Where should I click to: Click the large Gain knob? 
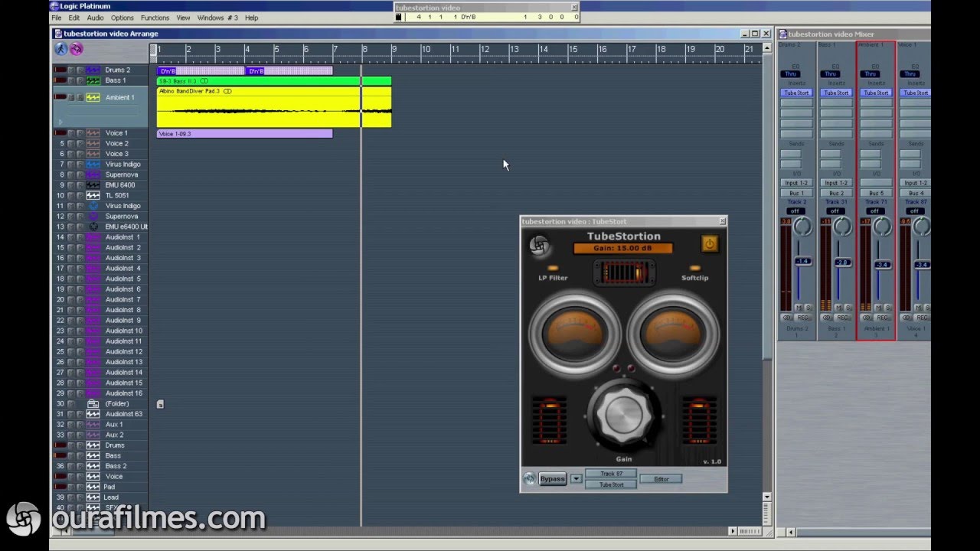point(624,416)
